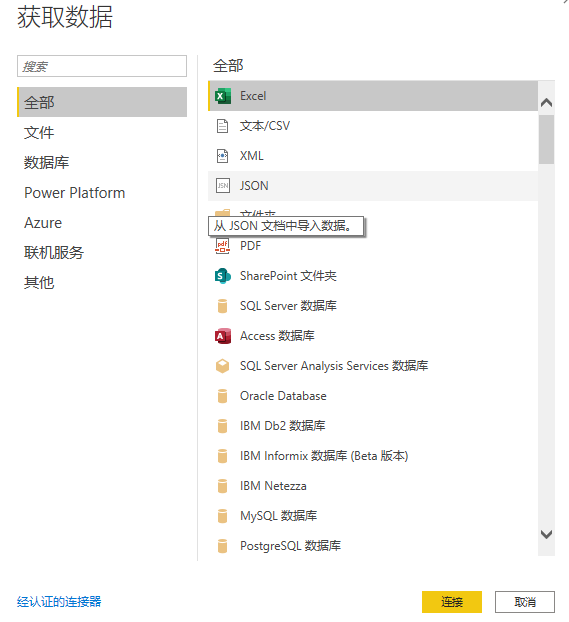Select the SharePoint folder icon
The height and width of the screenshot is (622, 569).
pos(223,276)
